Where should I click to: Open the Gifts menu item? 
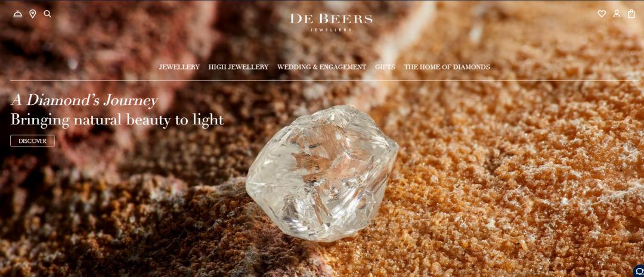(x=385, y=67)
